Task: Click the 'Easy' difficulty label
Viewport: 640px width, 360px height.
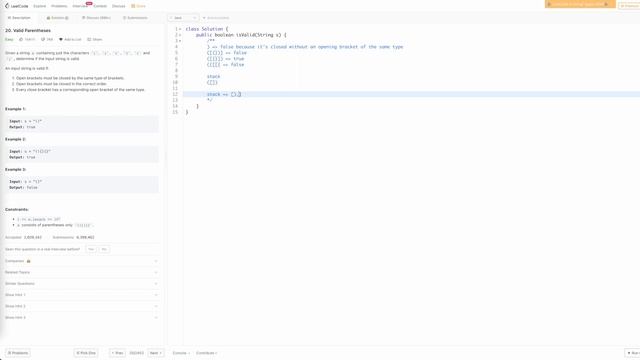Action: coord(9,40)
